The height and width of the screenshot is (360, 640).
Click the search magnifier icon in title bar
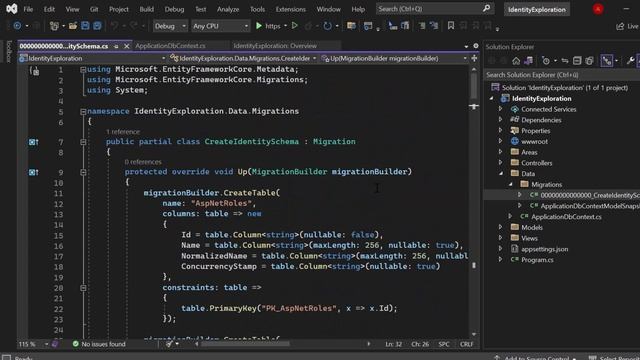487,8
